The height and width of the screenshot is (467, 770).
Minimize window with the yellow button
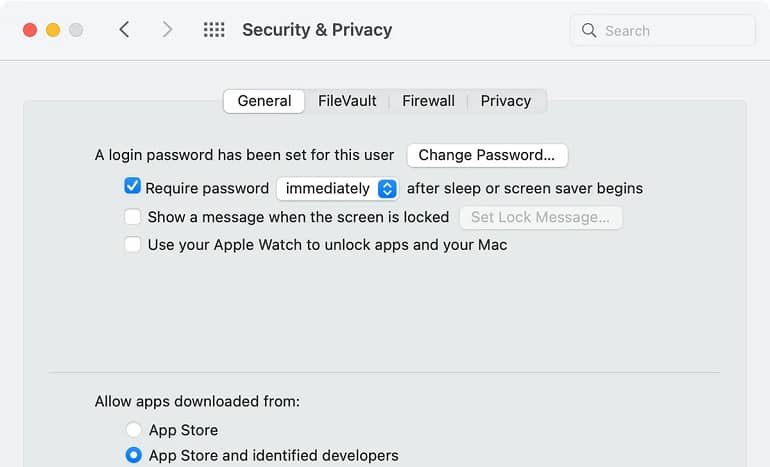[x=53, y=30]
